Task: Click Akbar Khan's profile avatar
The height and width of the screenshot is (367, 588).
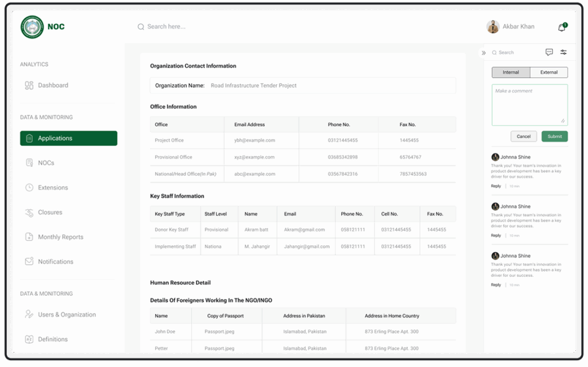Action: (x=493, y=27)
